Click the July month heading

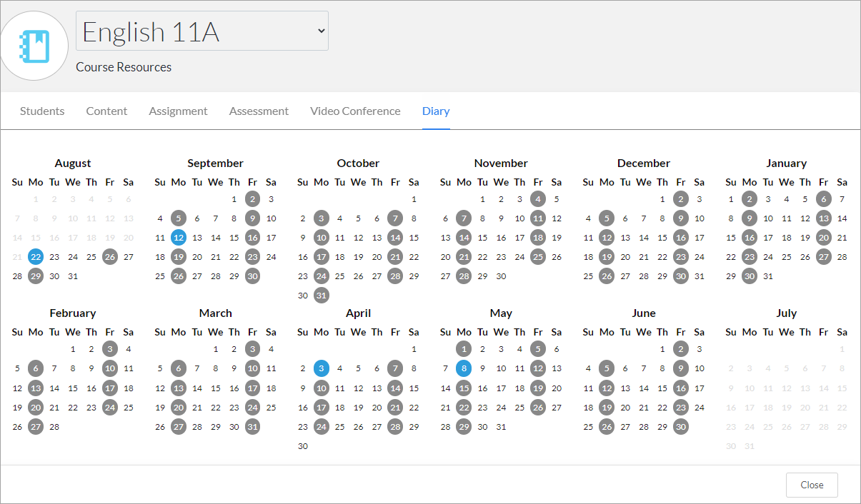tap(787, 313)
